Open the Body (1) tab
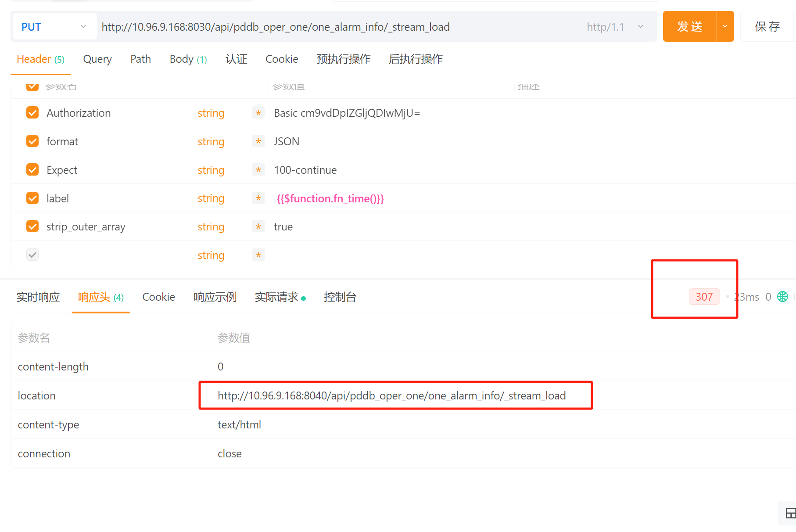This screenshot has width=796, height=532. (188, 59)
